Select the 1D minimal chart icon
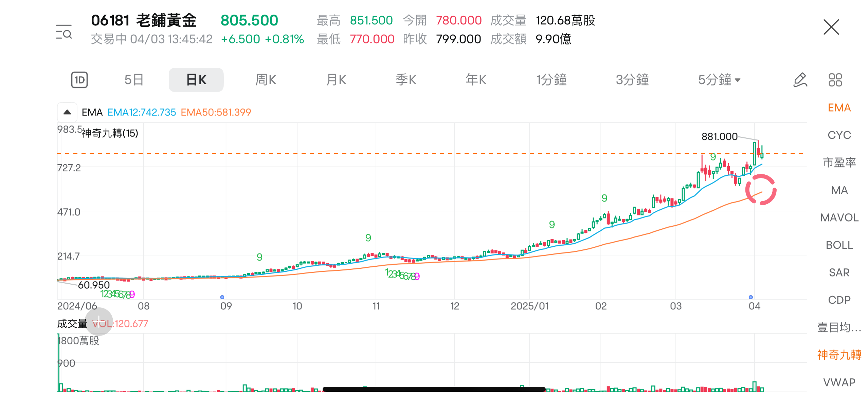868x400 pixels. pyautogui.click(x=79, y=79)
